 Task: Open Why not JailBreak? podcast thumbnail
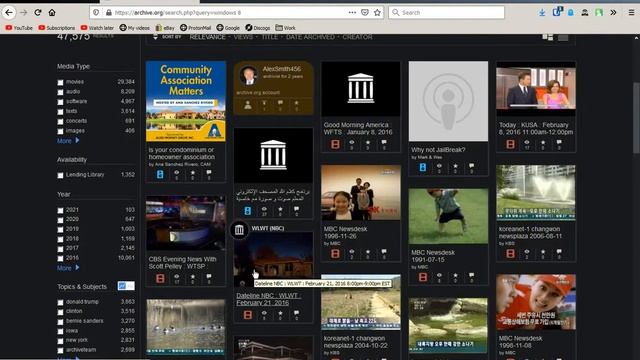tap(448, 101)
